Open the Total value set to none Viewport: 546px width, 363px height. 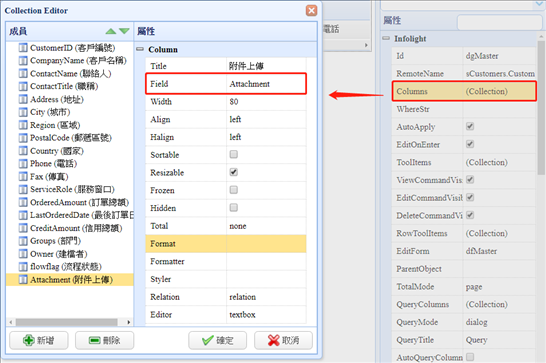(x=266, y=226)
